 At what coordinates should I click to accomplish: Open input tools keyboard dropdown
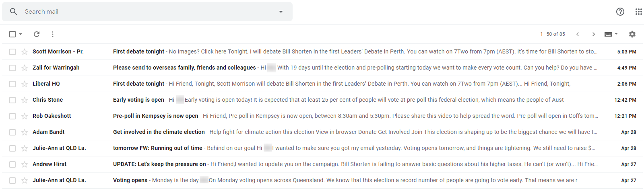611,34
